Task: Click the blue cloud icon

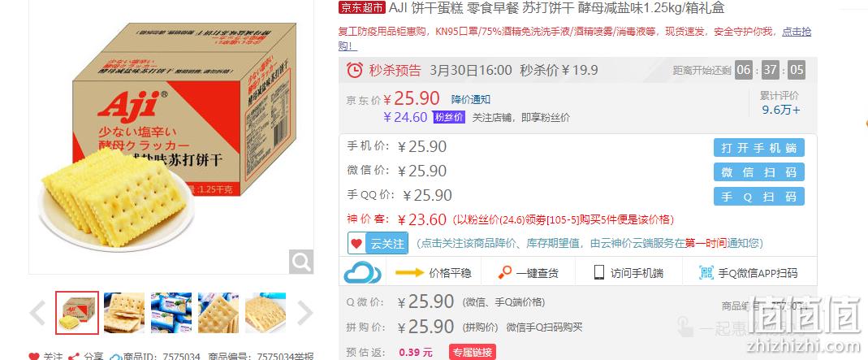Action: pos(363,272)
